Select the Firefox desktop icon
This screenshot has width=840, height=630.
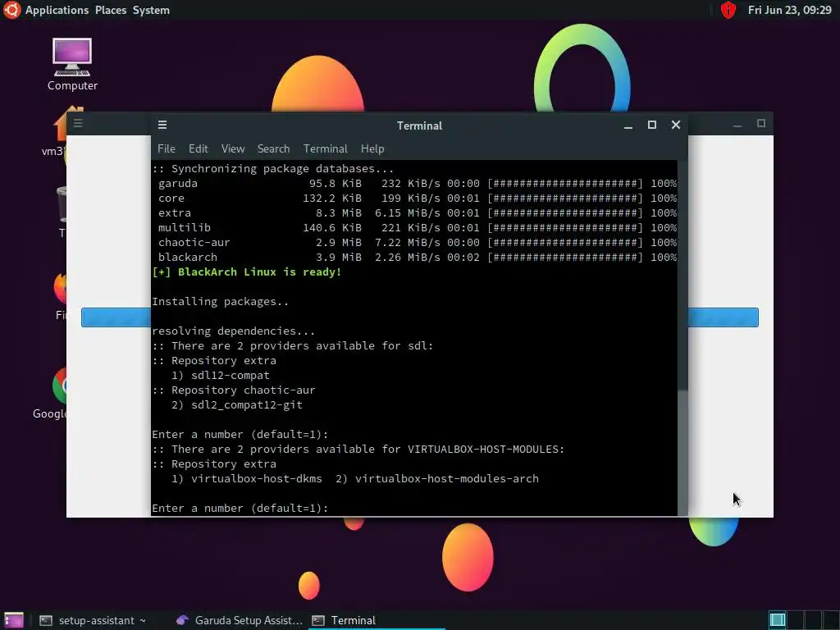click(x=60, y=294)
